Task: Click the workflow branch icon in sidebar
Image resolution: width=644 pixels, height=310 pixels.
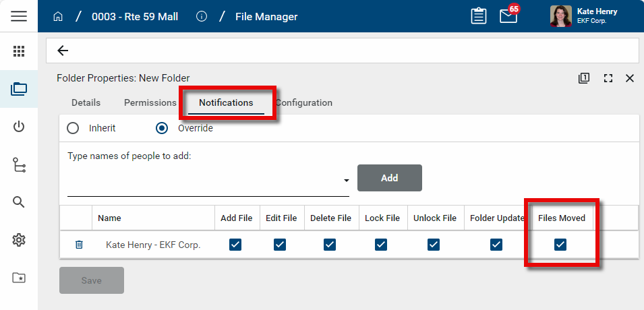Action: [19, 164]
